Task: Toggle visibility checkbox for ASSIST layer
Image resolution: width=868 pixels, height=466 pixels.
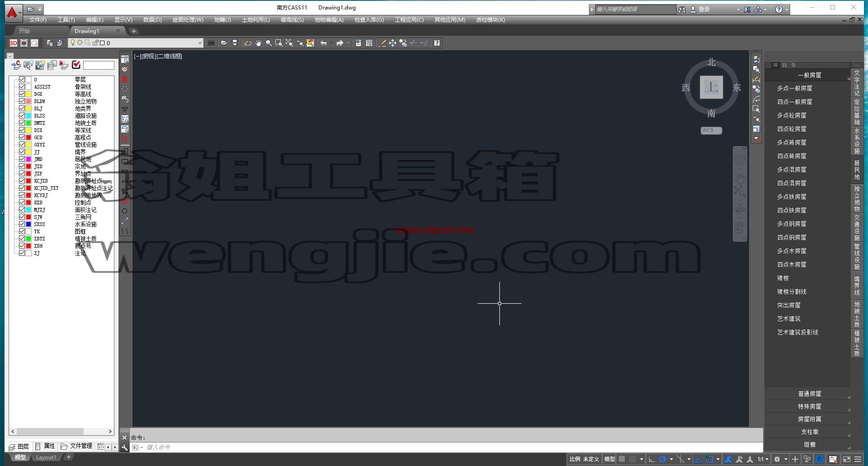Action: (22, 87)
